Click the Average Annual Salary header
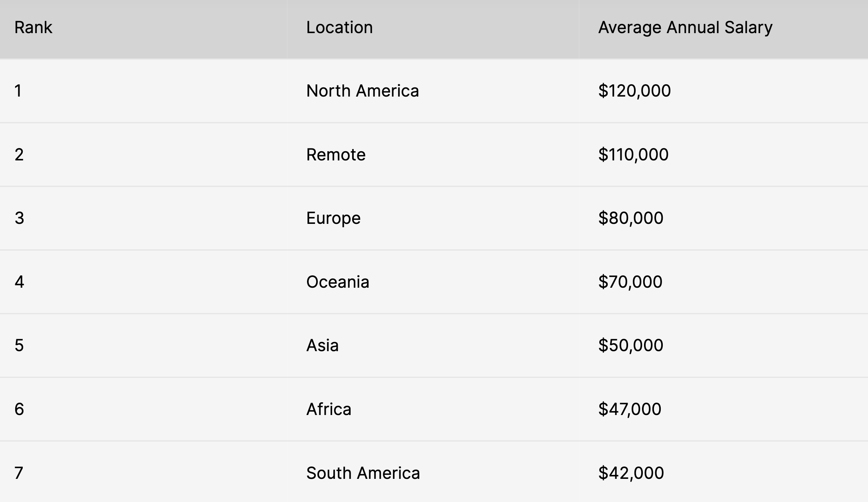This screenshot has width=868, height=502. [685, 28]
